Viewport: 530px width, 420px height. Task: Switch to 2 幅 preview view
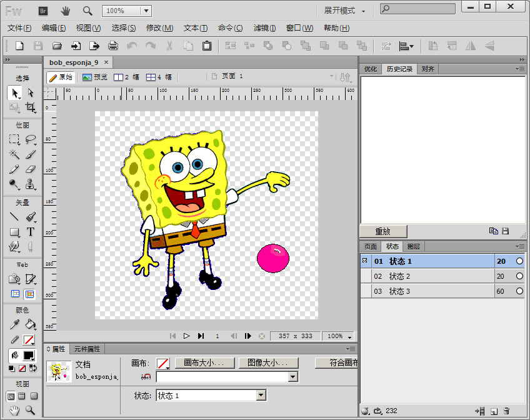pos(126,77)
